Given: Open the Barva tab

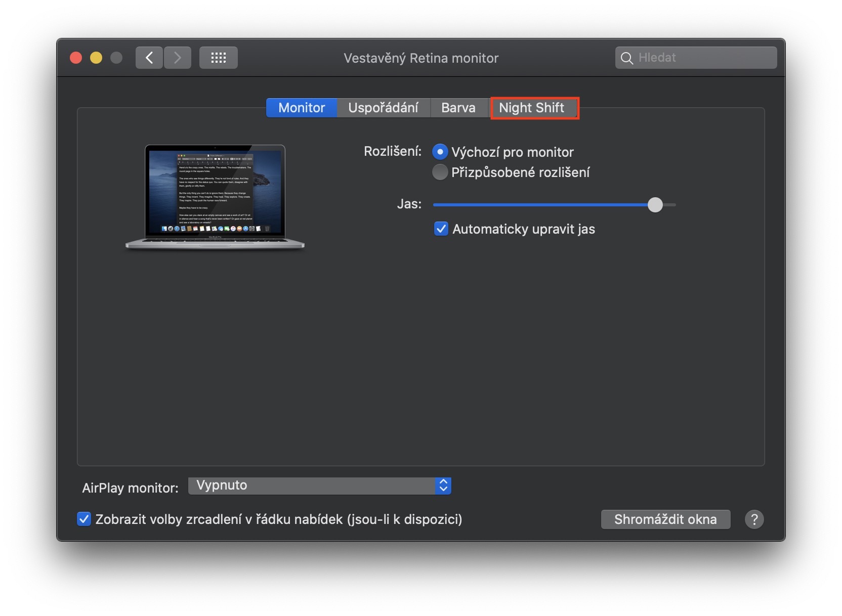Looking at the screenshot, I should tap(458, 108).
